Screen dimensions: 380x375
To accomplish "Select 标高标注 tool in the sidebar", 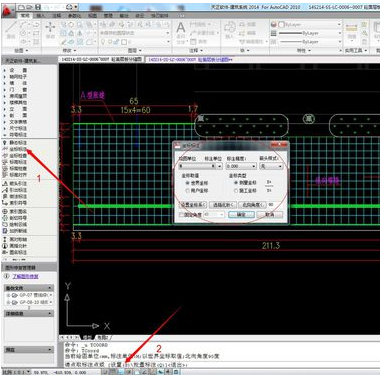I will pyautogui.click(x=15, y=162).
